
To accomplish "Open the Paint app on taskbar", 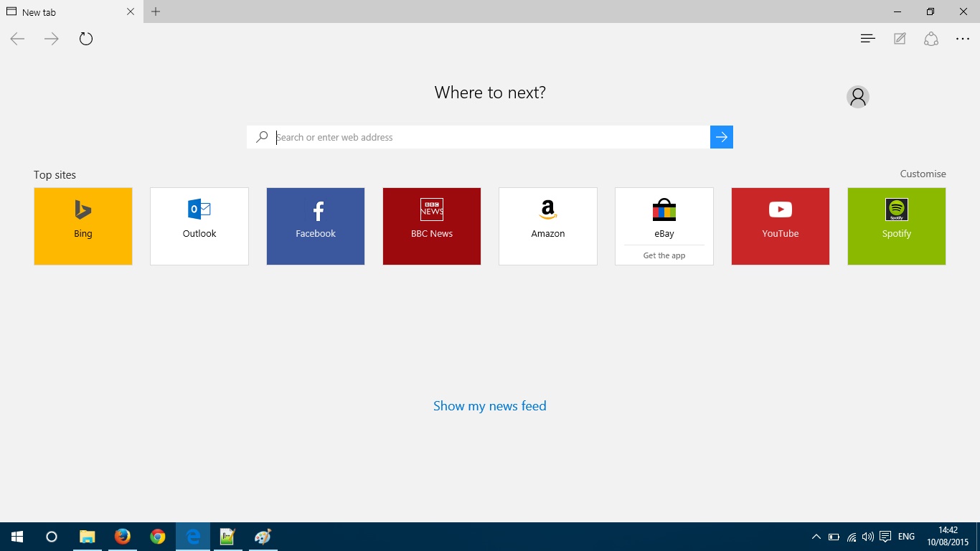I will point(263,537).
